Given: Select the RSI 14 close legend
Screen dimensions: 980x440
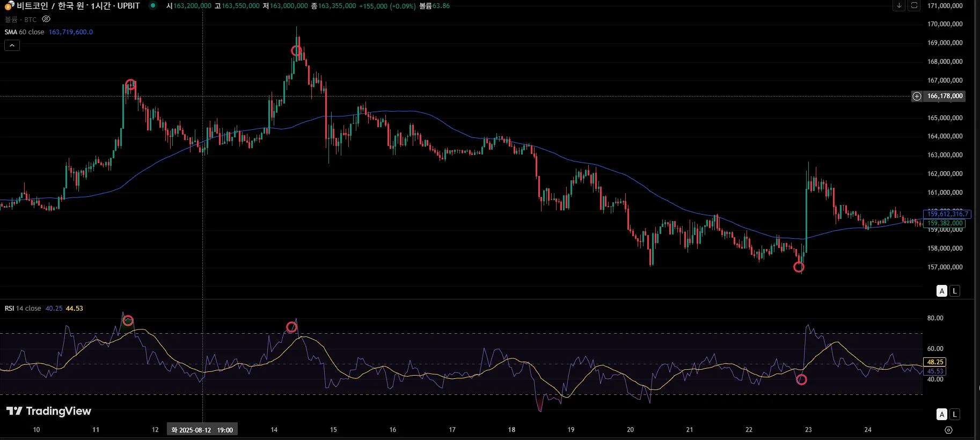Looking at the screenshot, I should [x=23, y=309].
